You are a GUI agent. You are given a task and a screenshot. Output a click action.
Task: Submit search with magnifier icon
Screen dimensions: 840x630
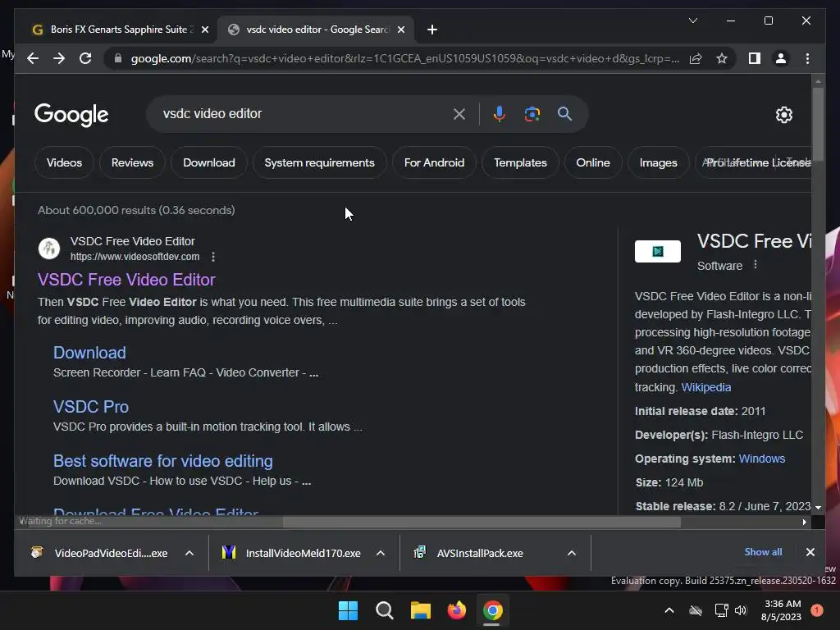(x=564, y=113)
